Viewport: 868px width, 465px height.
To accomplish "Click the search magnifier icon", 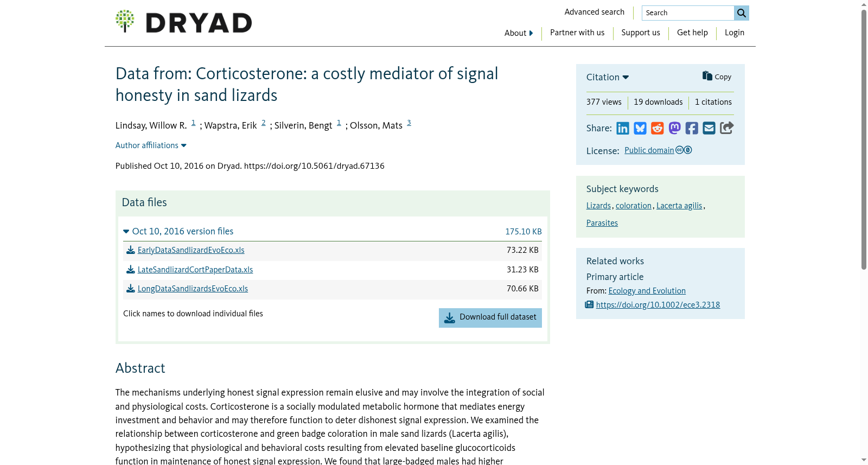I will click(742, 13).
